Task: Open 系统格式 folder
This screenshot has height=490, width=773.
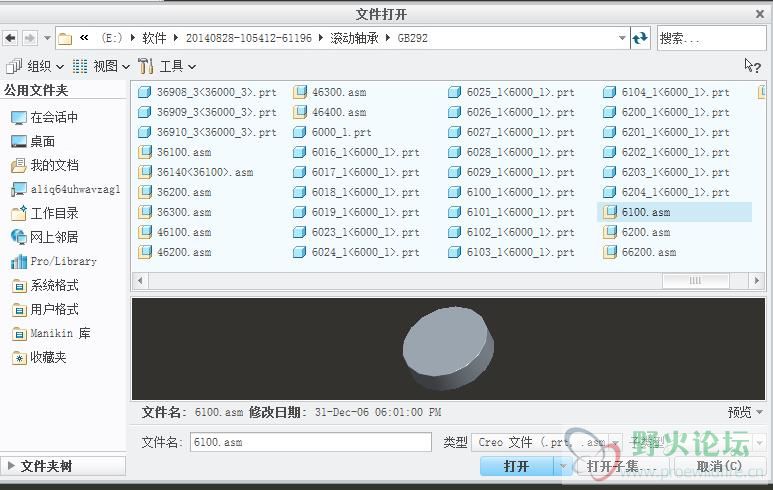Action: [44, 285]
